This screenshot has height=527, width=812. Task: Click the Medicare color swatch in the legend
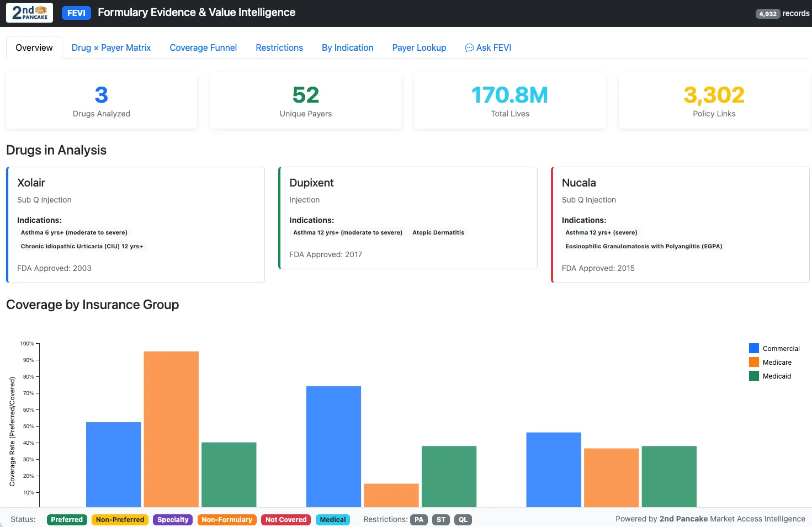pyautogui.click(x=754, y=362)
